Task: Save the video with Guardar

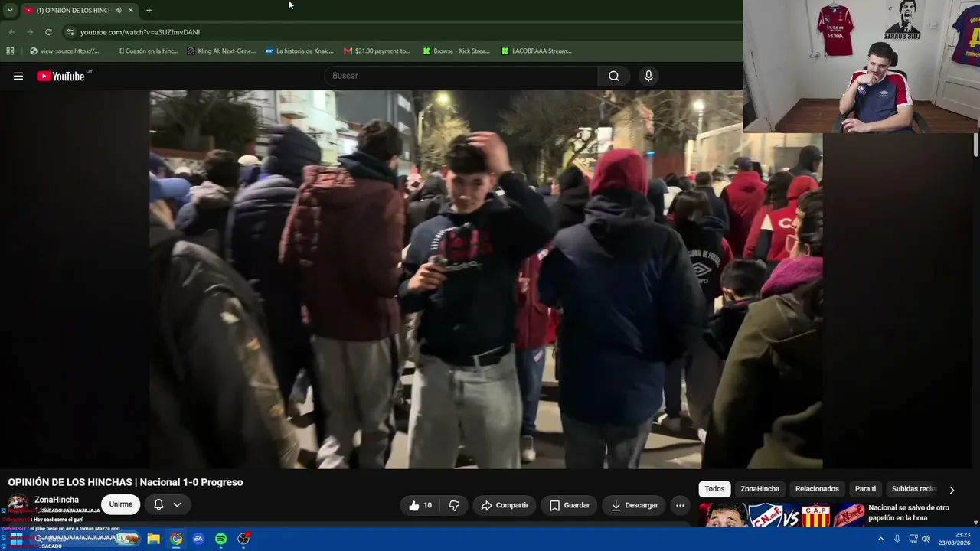Action: pyautogui.click(x=570, y=505)
